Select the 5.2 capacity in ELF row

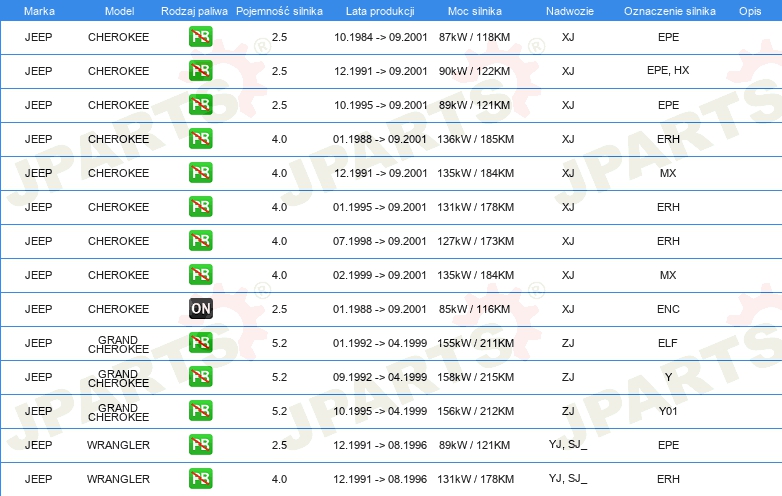click(279, 343)
